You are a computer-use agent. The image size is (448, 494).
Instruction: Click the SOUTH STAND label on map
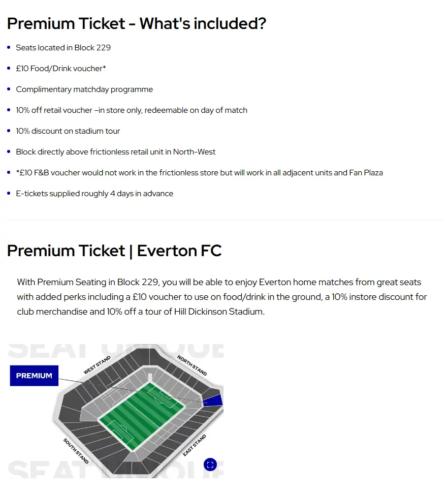(76, 450)
